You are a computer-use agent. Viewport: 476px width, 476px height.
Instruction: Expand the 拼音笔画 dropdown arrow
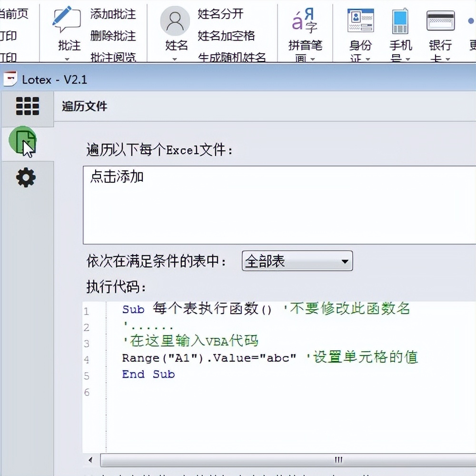point(313,59)
